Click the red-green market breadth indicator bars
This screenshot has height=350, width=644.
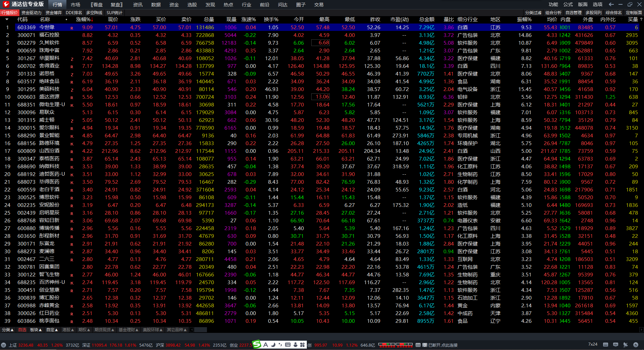395,344
